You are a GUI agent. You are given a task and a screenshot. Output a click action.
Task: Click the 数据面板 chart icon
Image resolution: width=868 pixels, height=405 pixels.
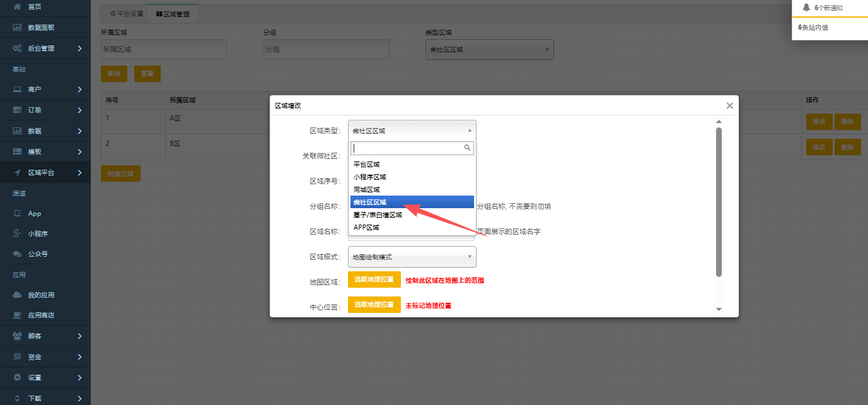[18, 28]
